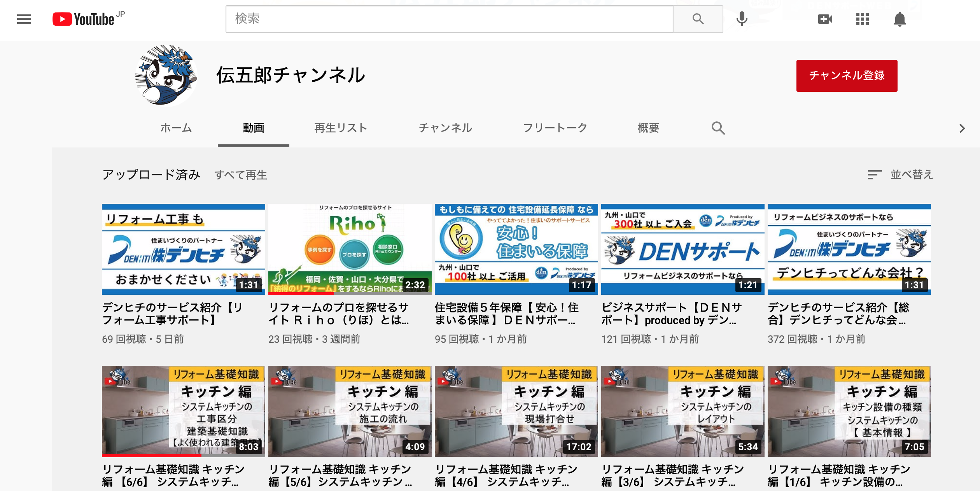
Task: Open title リフォーム基礎知識 キッチン編【5/6】
Action: (x=340, y=475)
